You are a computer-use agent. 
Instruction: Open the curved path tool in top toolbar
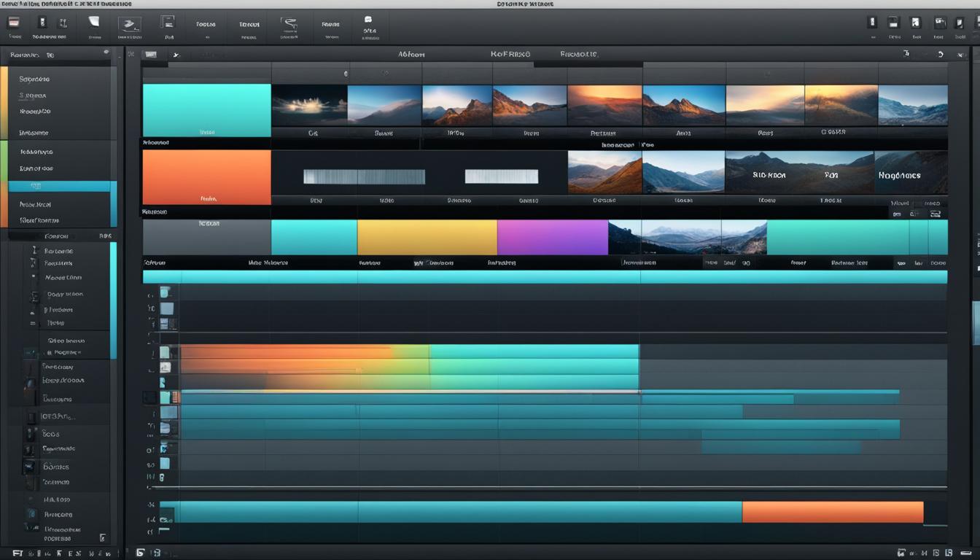(x=289, y=24)
